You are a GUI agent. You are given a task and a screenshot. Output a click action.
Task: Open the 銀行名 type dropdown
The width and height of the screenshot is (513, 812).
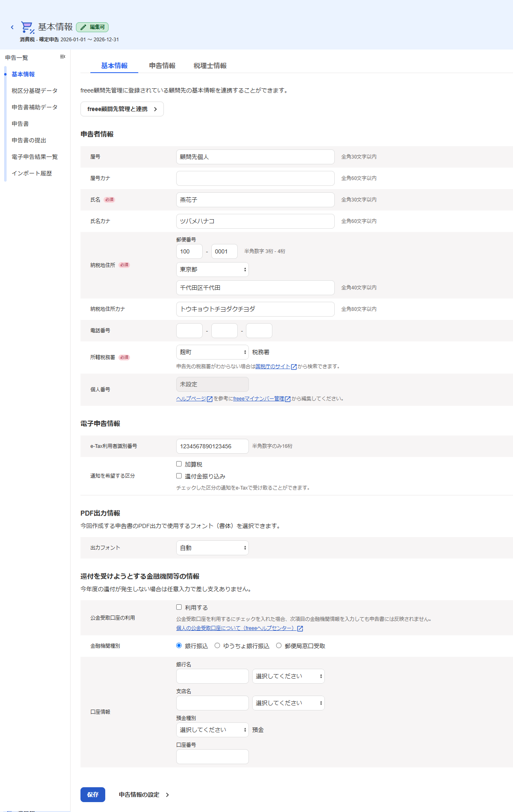point(288,676)
